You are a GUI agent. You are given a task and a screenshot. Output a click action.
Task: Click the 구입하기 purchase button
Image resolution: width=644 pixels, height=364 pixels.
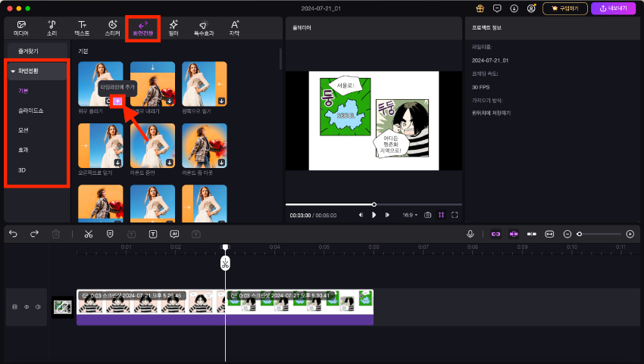565,8
